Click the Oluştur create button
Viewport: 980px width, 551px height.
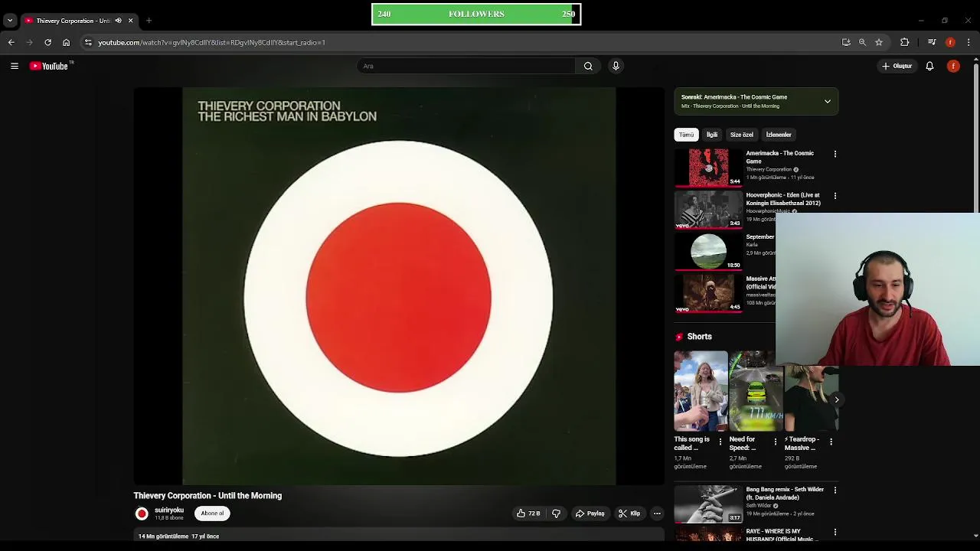coord(897,66)
